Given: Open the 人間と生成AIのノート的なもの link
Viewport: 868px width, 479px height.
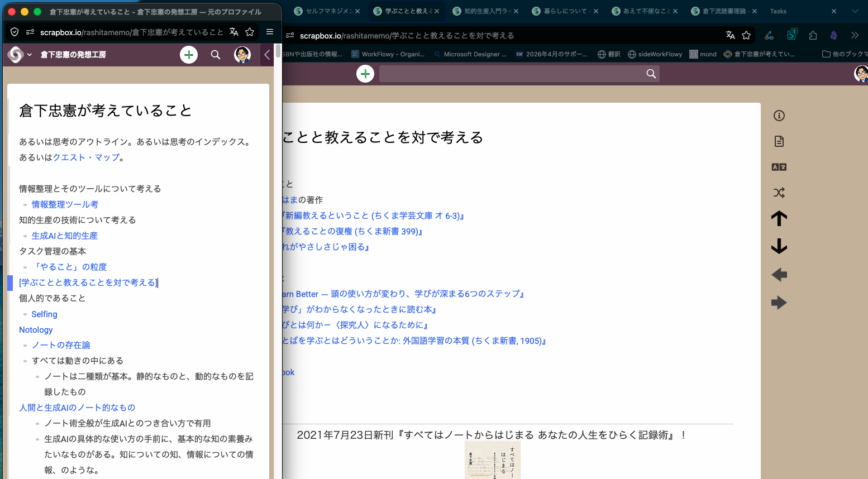Looking at the screenshot, I should pos(77,408).
